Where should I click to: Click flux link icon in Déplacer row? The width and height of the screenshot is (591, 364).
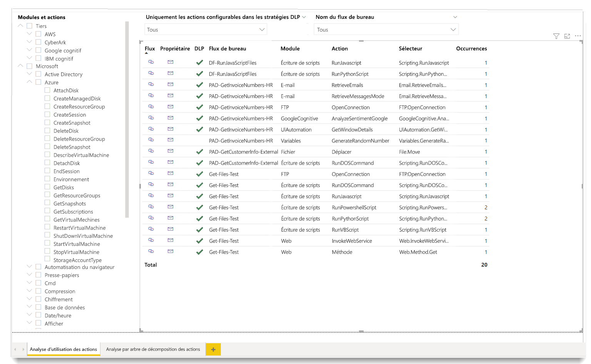pyautogui.click(x=151, y=151)
